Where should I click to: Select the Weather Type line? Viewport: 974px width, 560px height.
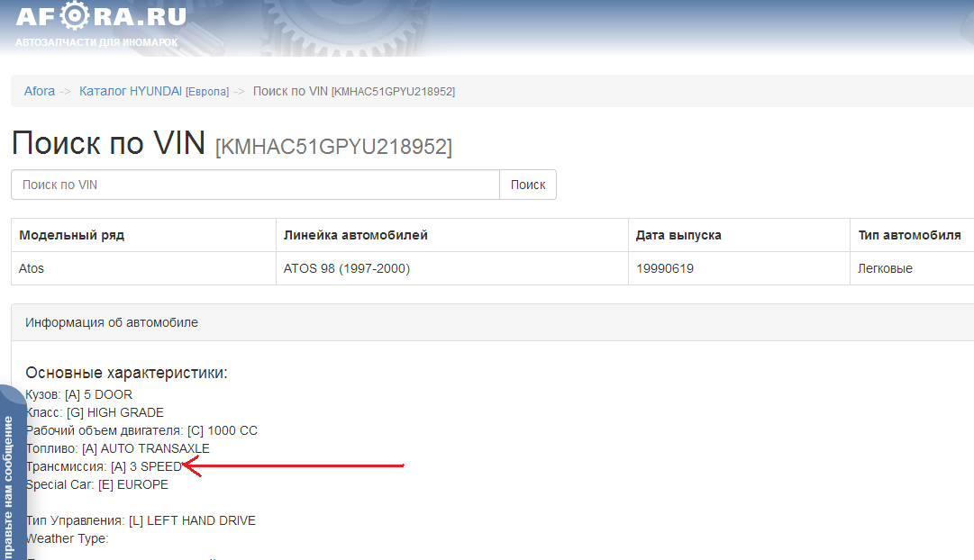[x=67, y=538]
